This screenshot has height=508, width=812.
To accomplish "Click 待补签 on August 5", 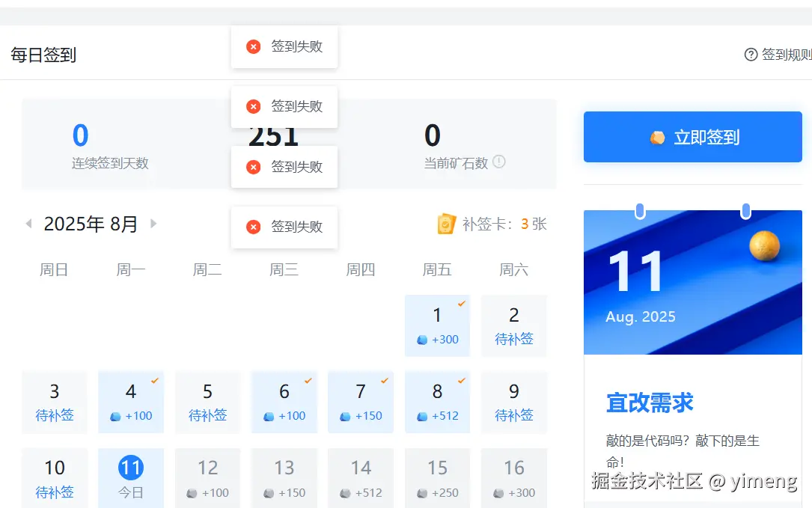I will coord(207,415).
